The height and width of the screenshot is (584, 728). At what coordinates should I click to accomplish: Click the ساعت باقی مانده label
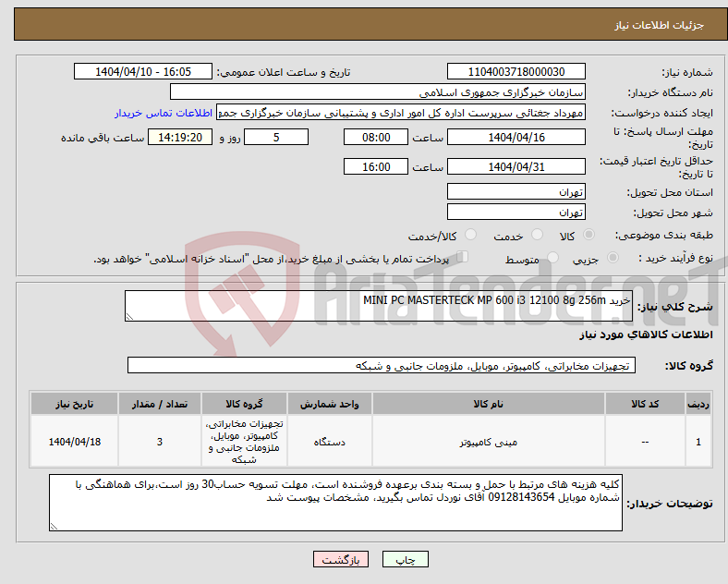tap(103, 138)
